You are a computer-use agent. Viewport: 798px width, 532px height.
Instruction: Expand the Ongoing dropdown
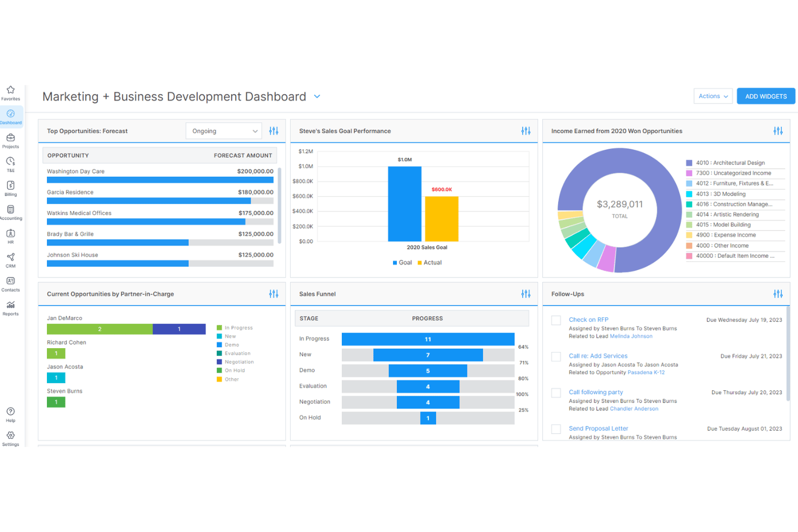click(x=224, y=131)
